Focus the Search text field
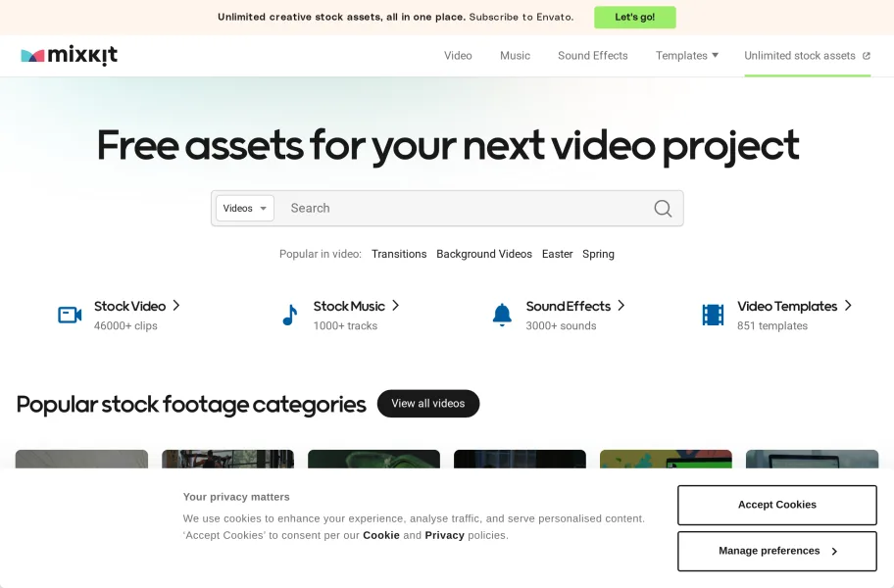The height and width of the screenshot is (588, 894). [465, 208]
